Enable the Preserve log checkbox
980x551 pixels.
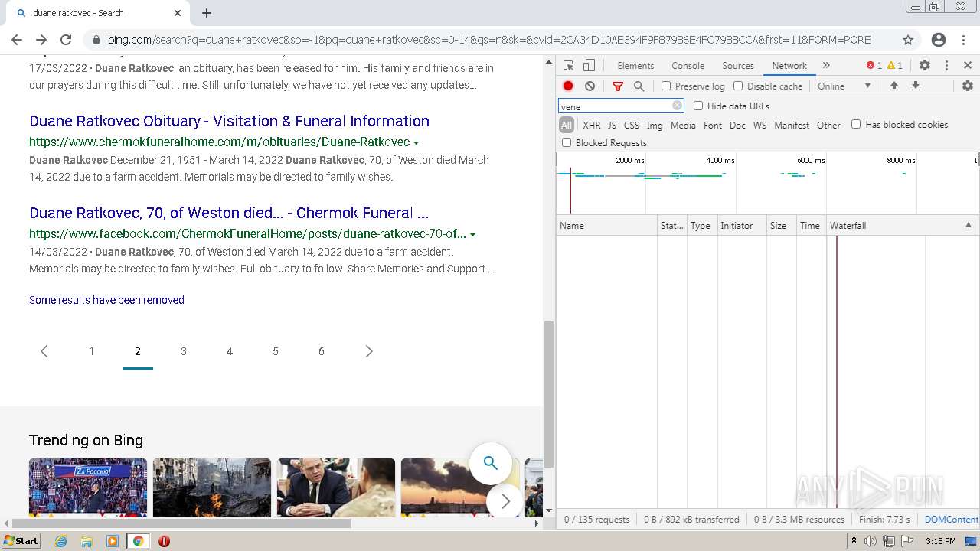pyautogui.click(x=666, y=86)
